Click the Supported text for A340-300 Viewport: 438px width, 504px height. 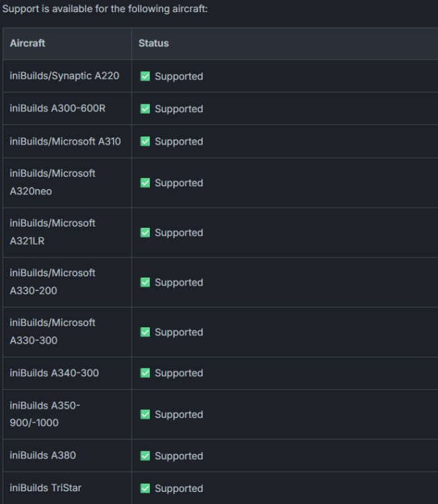click(179, 373)
